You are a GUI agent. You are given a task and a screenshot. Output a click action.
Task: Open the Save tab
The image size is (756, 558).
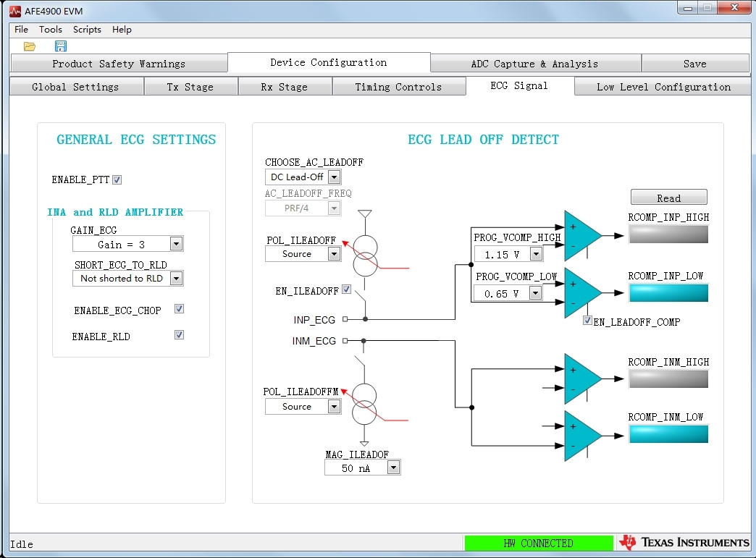point(695,64)
